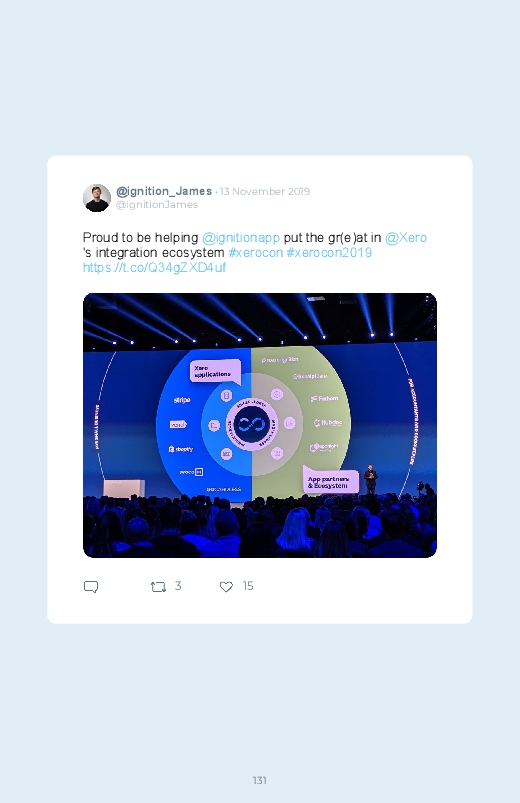This screenshot has width=520, height=803.
Task: Open the #xerocon hashtag
Action: tap(256, 252)
